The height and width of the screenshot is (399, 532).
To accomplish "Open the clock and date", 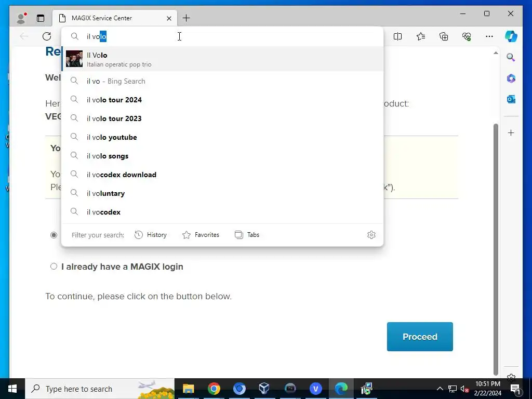I will click(x=488, y=389).
